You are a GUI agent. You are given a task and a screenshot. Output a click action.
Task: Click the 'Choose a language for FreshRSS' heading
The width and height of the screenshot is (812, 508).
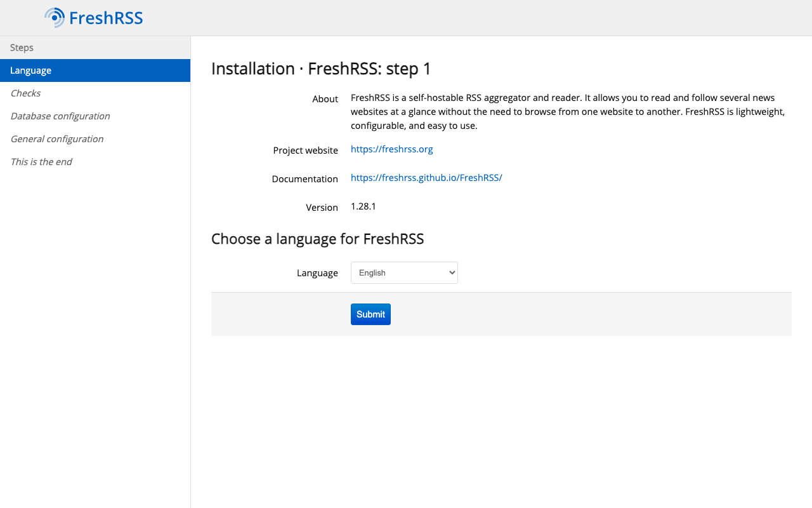coord(317,239)
